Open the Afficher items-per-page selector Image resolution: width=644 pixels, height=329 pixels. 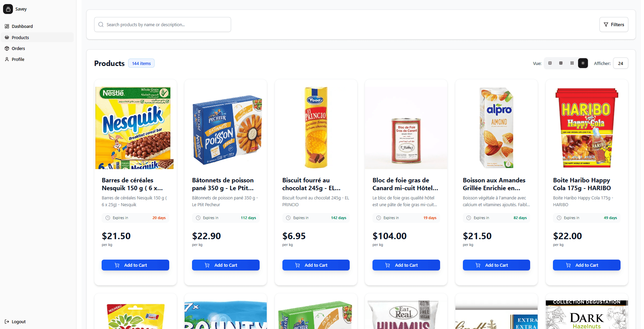click(x=620, y=63)
